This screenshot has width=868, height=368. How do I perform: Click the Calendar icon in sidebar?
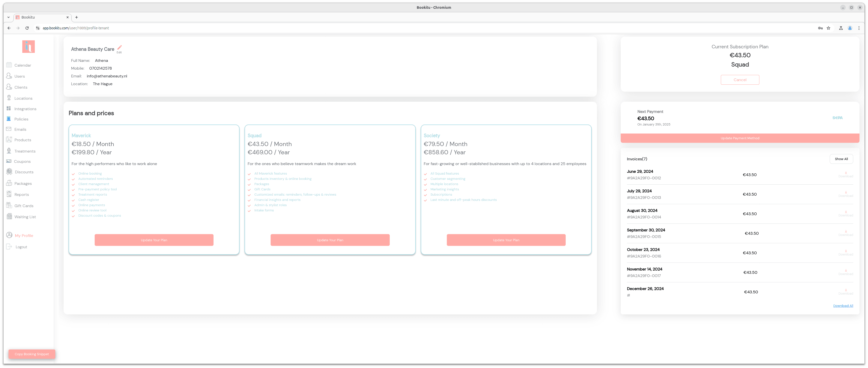point(10,65)
